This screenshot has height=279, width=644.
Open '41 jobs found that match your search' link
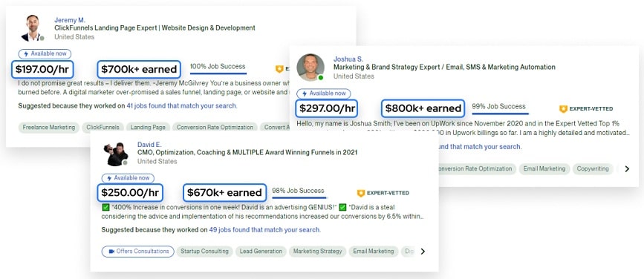(181, 106)
